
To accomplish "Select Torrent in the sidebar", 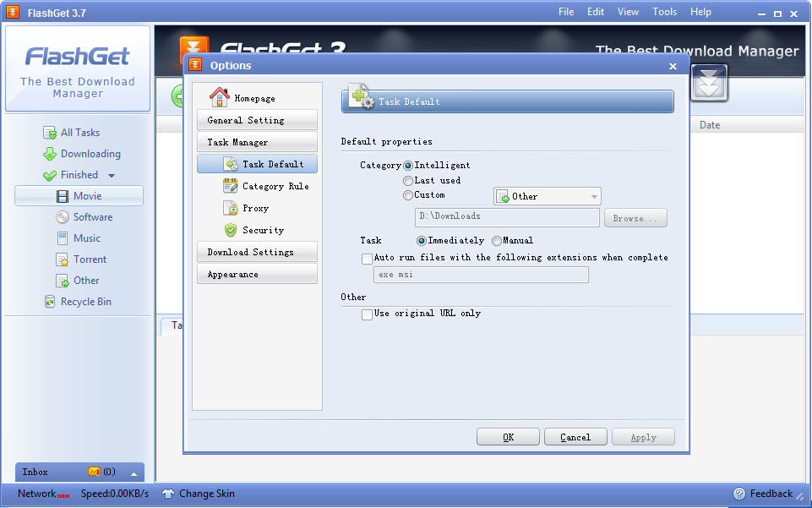I will click(x=90, y=259).
